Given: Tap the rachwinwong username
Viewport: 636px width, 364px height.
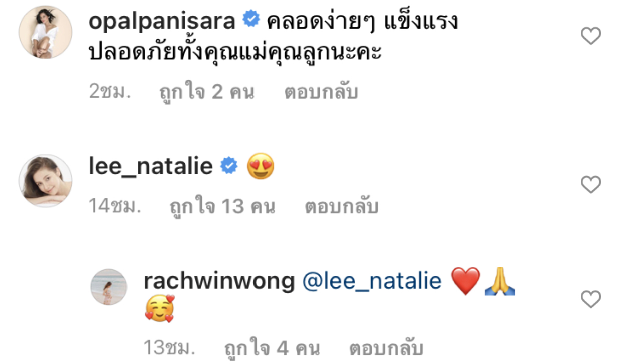Looking at the screenshot, I should pos(219,281).
